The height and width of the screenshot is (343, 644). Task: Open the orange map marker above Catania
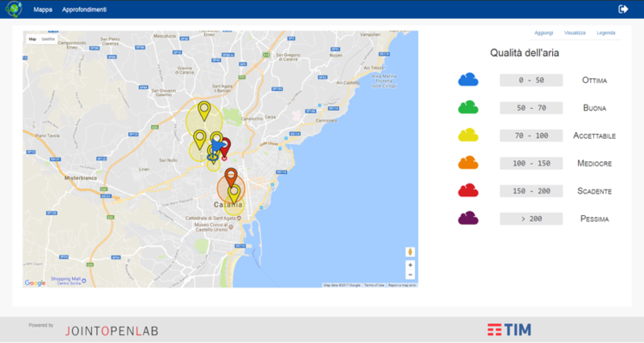[230, 176]
